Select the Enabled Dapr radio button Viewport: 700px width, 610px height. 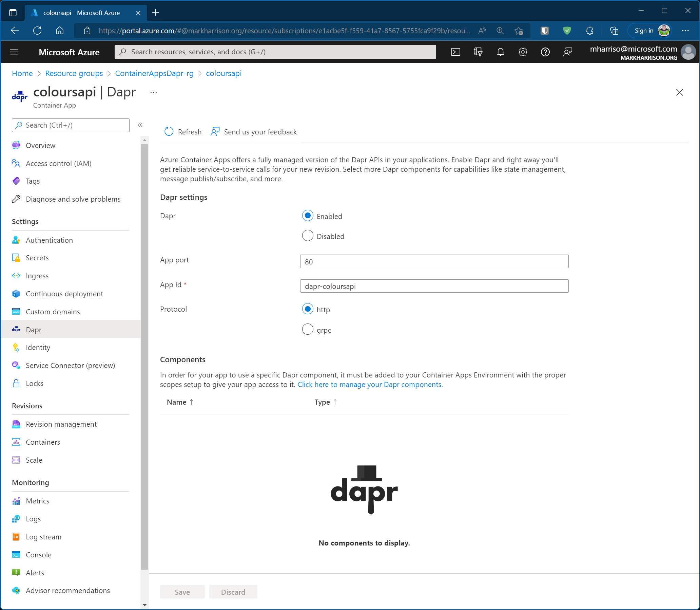[308, 216]
